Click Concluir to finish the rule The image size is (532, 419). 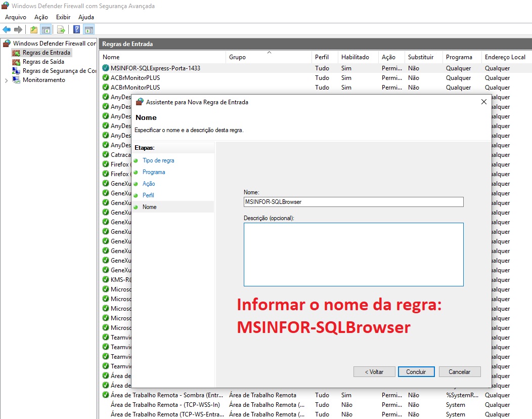pos(416,372)
